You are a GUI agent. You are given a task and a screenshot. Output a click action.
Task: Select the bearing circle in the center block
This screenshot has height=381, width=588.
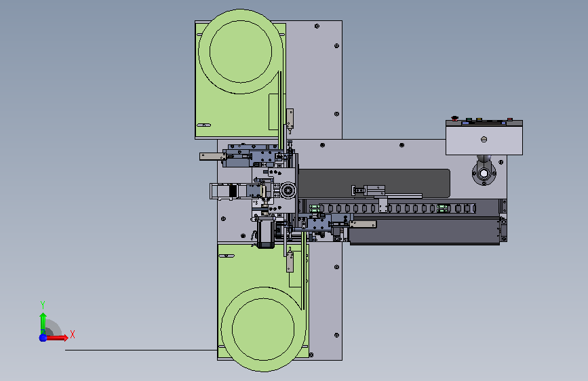tap(288, 190)
